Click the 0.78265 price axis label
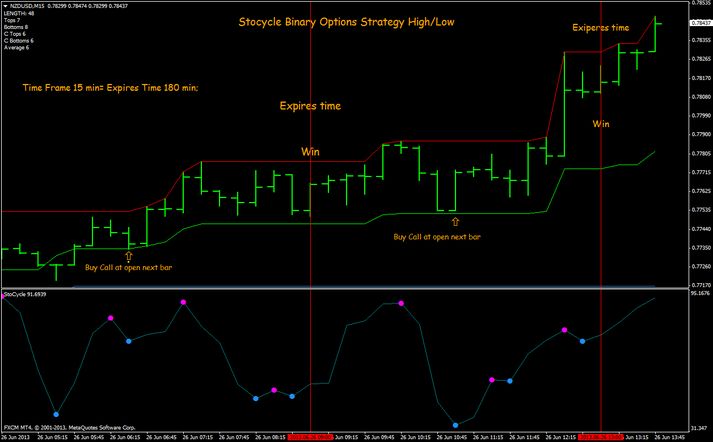The image size is (713, 442). [x=702, y=59]
